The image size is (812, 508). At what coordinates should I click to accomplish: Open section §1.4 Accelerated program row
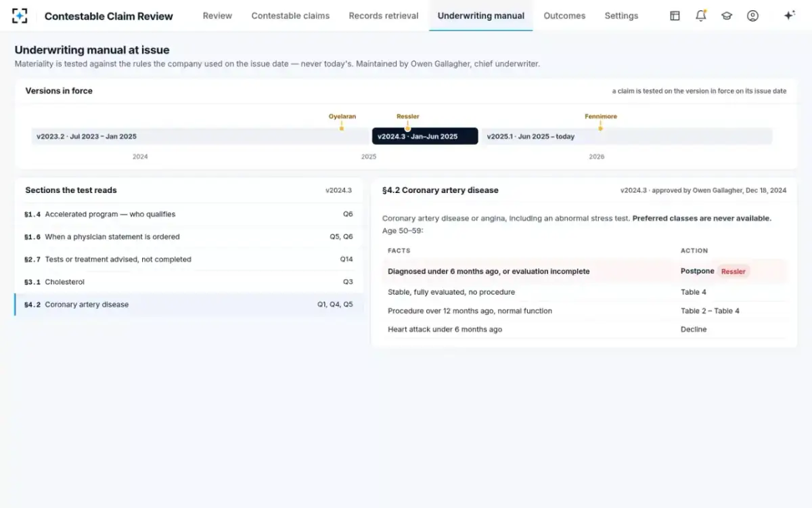tap(189, 214)
